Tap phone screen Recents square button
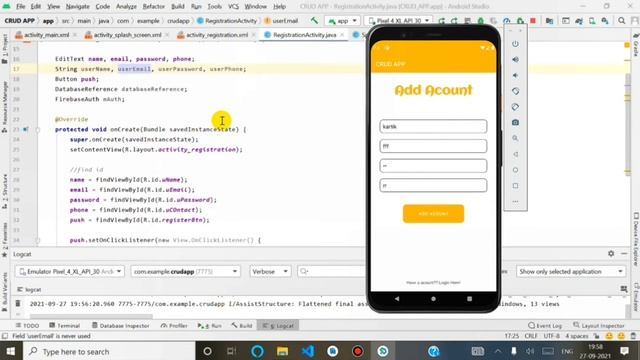The image size is (640, 360). (x=469, y=299)
